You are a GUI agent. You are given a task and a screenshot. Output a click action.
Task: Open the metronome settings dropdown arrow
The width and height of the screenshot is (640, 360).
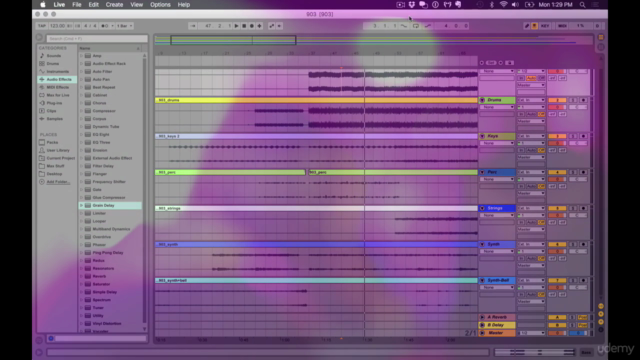(112, 26)
